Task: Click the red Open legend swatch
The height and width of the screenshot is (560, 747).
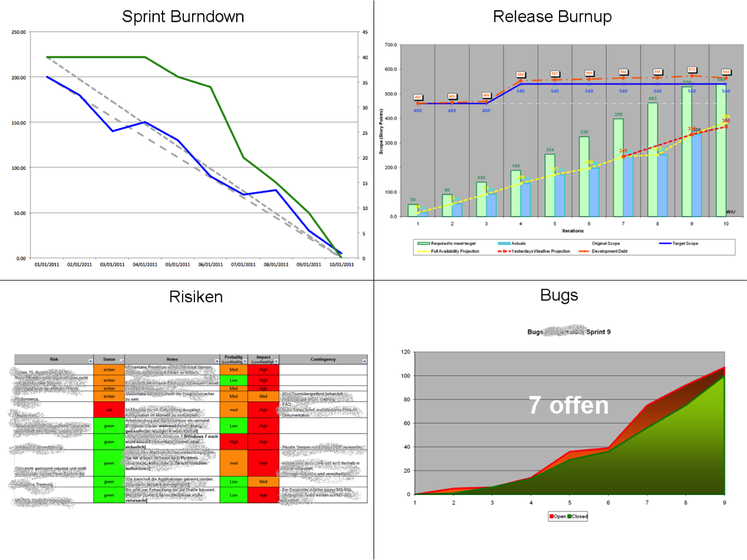Action: coord(552,517)
